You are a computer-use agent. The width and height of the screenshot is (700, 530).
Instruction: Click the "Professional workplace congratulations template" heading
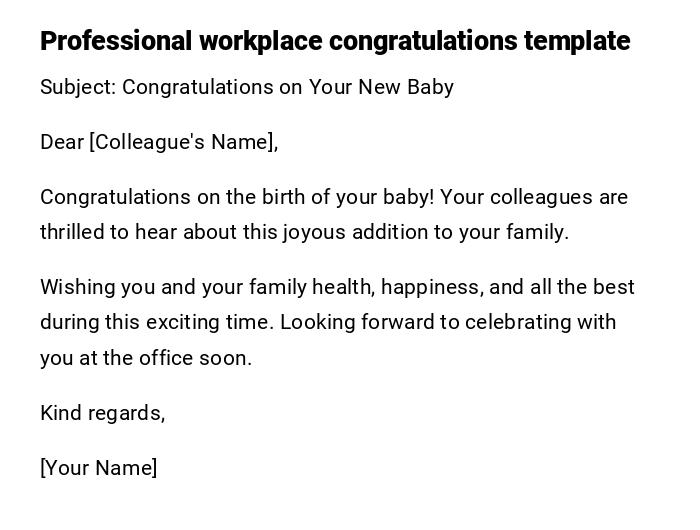[x=335, y=41]
